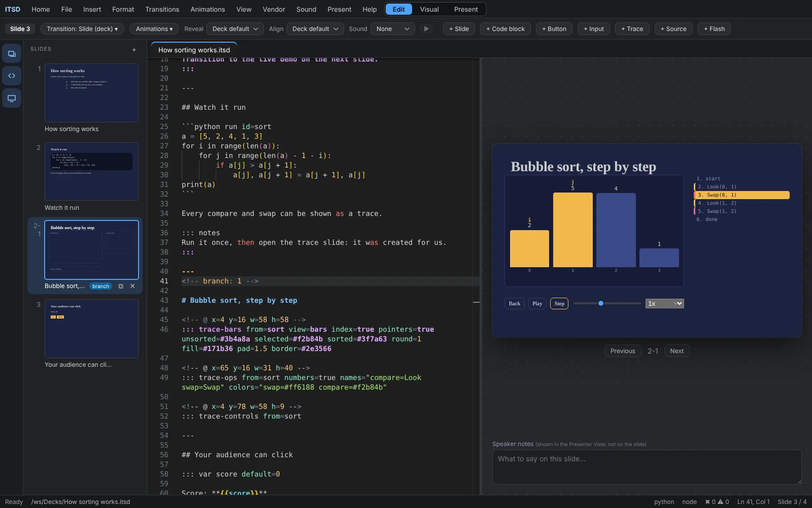Select the How sorting works.itsd tab
The height and width of the screenshot is (508, 812).
point(194,50)
